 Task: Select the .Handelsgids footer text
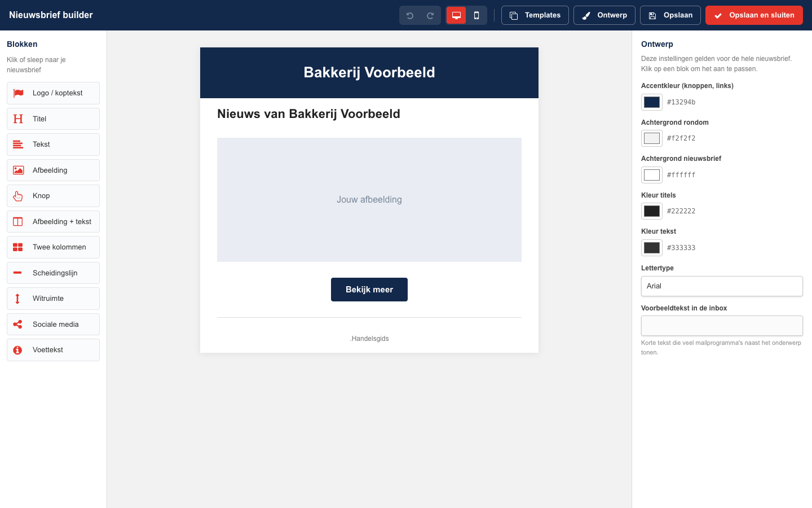(x=369, y=339)
